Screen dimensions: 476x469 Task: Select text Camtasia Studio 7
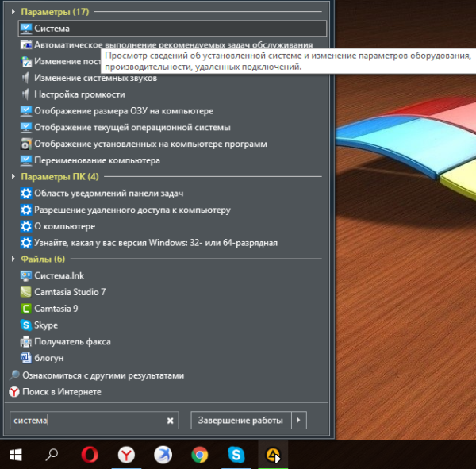[70, 292]
